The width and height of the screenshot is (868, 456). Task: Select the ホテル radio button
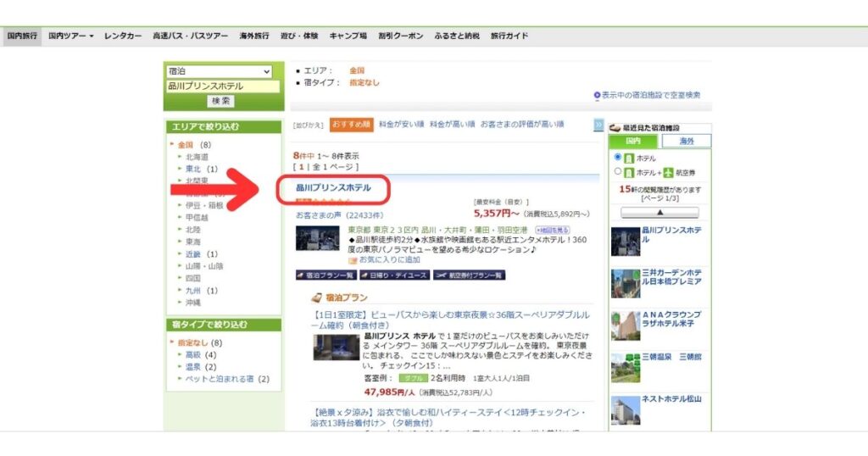618,158
